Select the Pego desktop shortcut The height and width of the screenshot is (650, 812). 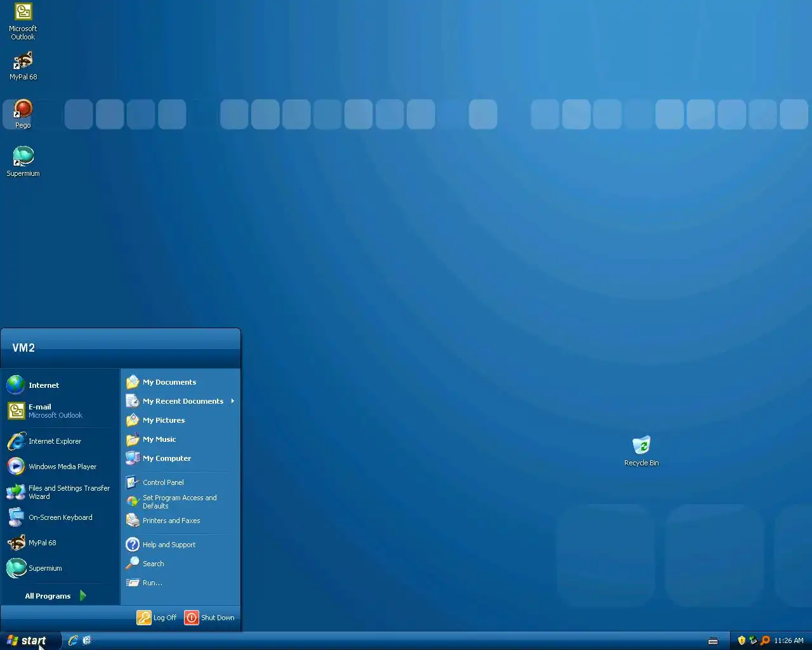23,114
